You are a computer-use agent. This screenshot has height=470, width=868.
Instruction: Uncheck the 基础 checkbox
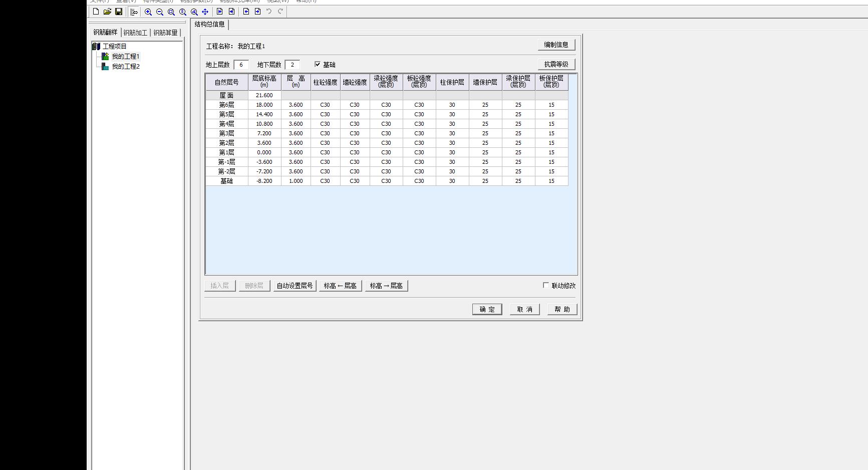pyautogui.click(x=318, y=64)
